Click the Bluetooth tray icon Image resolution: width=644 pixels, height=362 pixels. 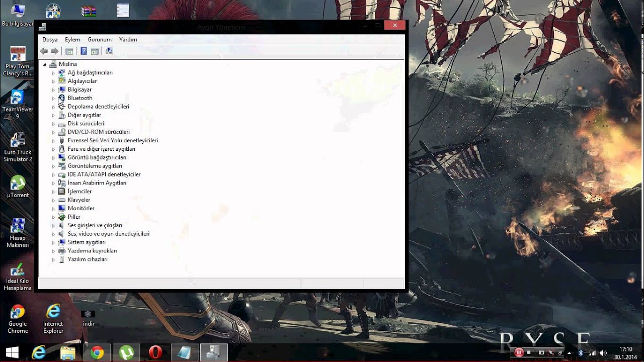tap(580, 353)
